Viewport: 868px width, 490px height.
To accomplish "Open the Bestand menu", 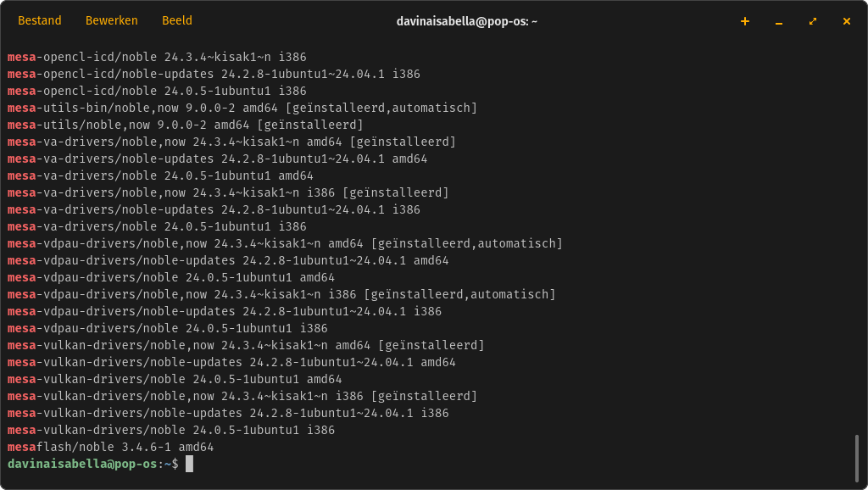I will pyautogui.click(x=39, y=20).
